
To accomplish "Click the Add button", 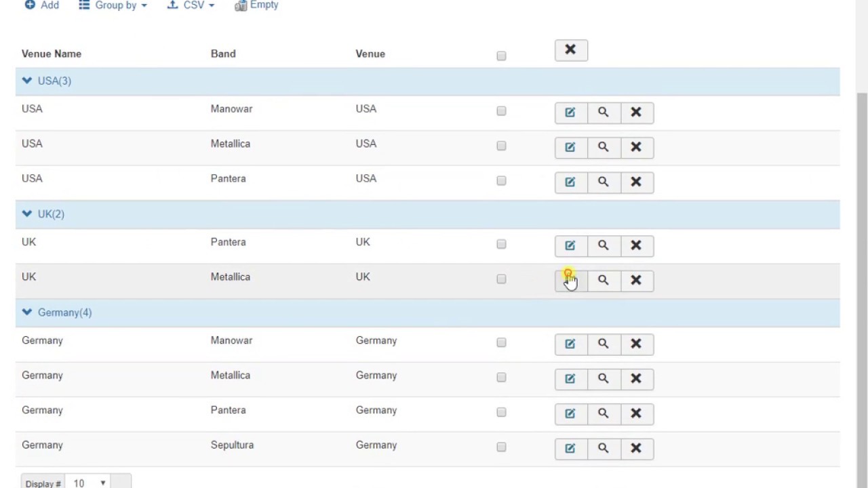I will pyautogui.click(x=42, y=5).
